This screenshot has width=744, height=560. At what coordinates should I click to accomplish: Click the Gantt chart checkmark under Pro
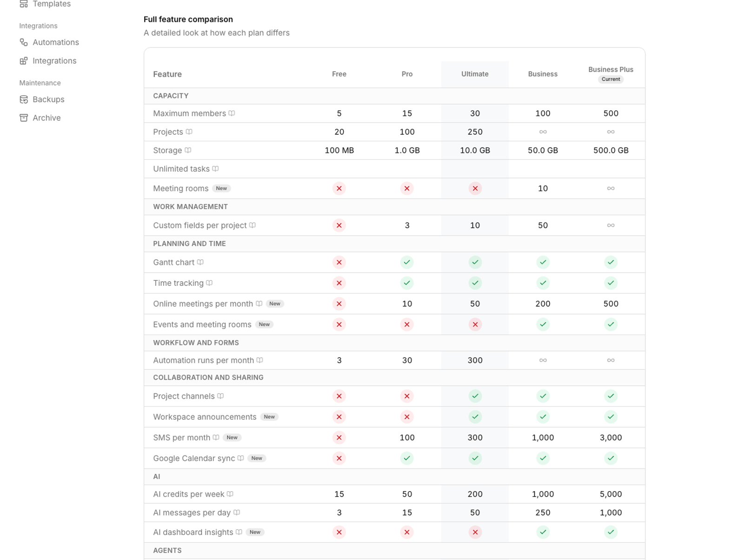(407, 263)
